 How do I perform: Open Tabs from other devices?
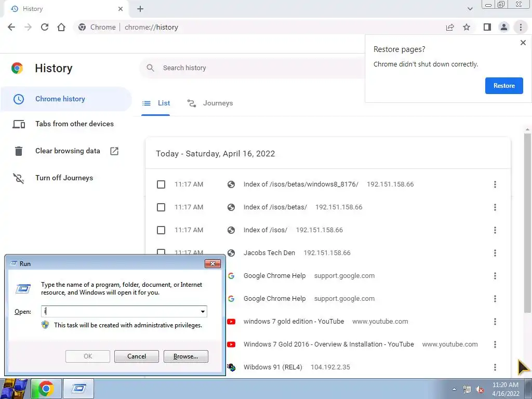66,124
